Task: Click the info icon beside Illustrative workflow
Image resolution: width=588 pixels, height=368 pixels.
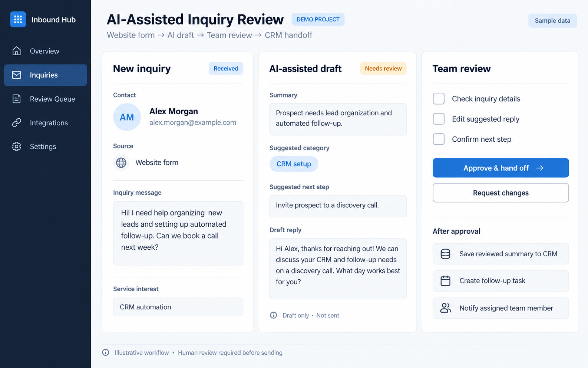Action: coord(106,352)
